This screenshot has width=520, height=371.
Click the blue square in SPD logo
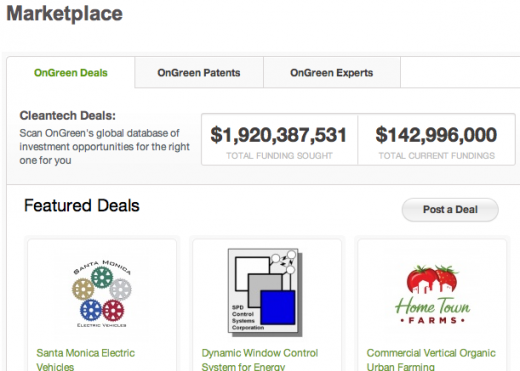click(278, 307)
